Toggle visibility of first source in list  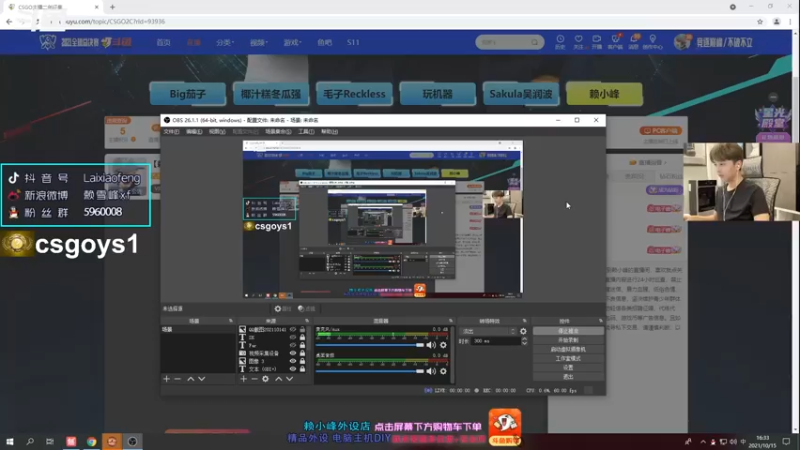293,330
